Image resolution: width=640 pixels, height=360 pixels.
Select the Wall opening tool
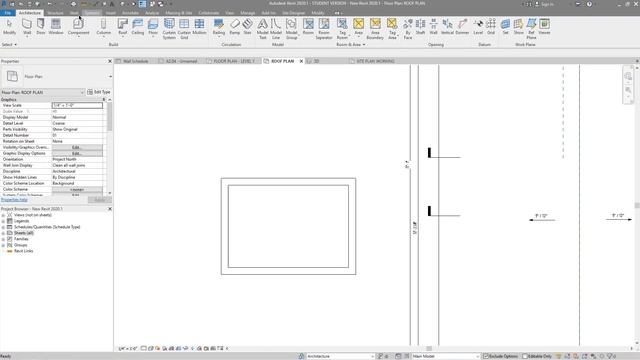tap(433, 27)
